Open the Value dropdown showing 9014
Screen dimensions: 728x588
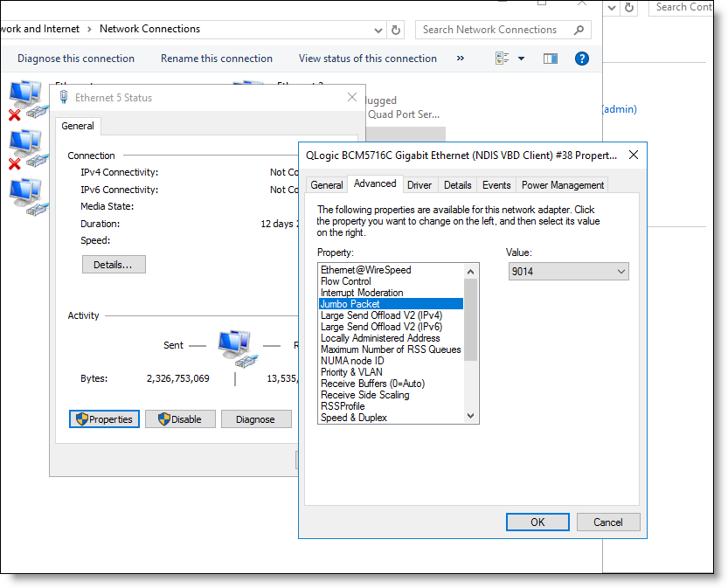click(569, 272)
